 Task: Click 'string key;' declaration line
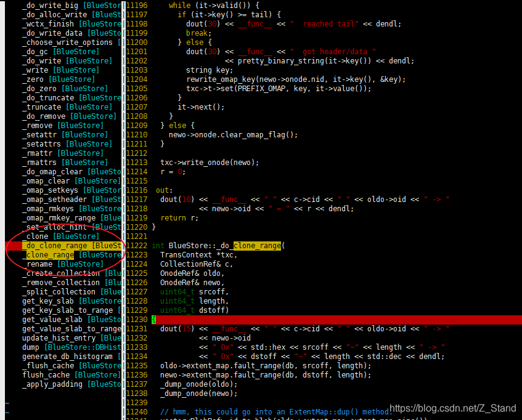[210, 70]
